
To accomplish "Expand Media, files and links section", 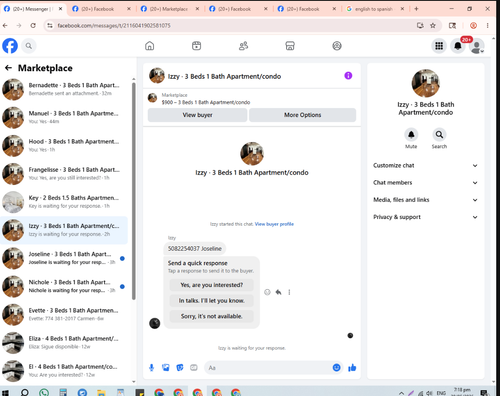I will click(x=425, y=200).
